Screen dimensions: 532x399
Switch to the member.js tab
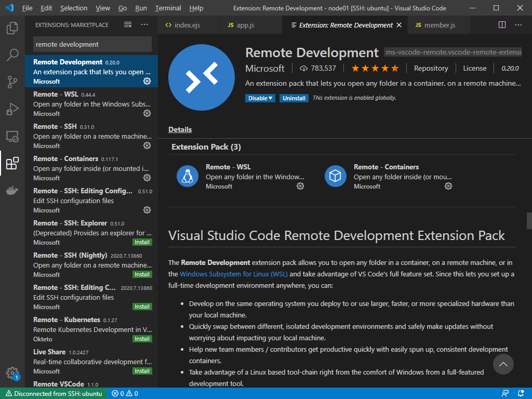click(x=439, y=25)
